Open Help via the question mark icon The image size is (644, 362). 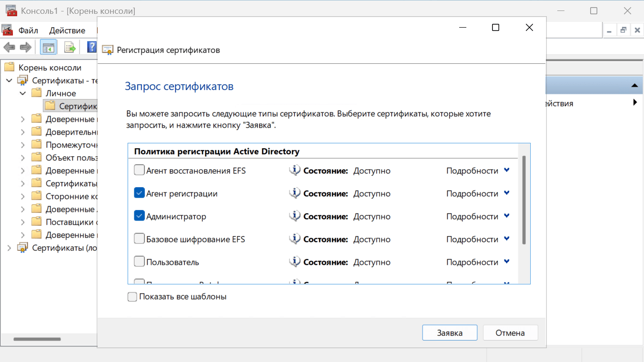click(92, 47)
